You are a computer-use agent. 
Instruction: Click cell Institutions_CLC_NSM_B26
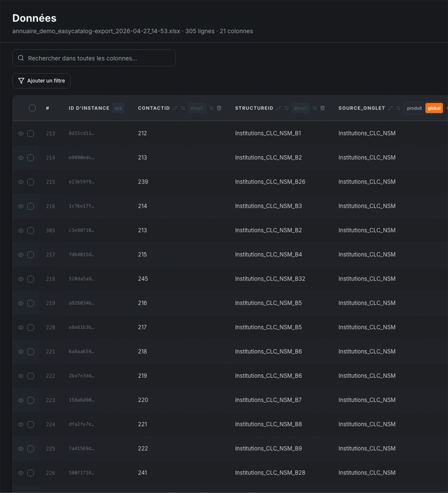pyautogui.click(x=270, y=182)
